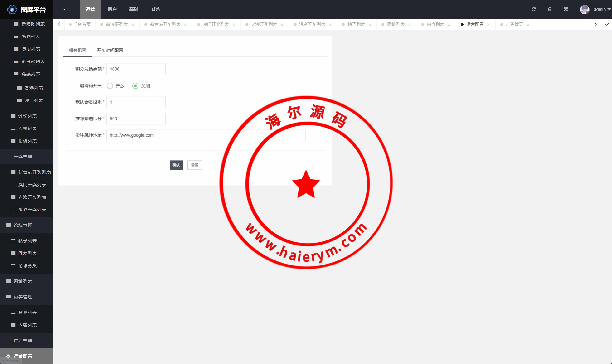Collapse 论坛管理 sidebar group
Image resolution: width=612 pixels, height=364 pixels.
pyautogui.click(x=23, y=225)
